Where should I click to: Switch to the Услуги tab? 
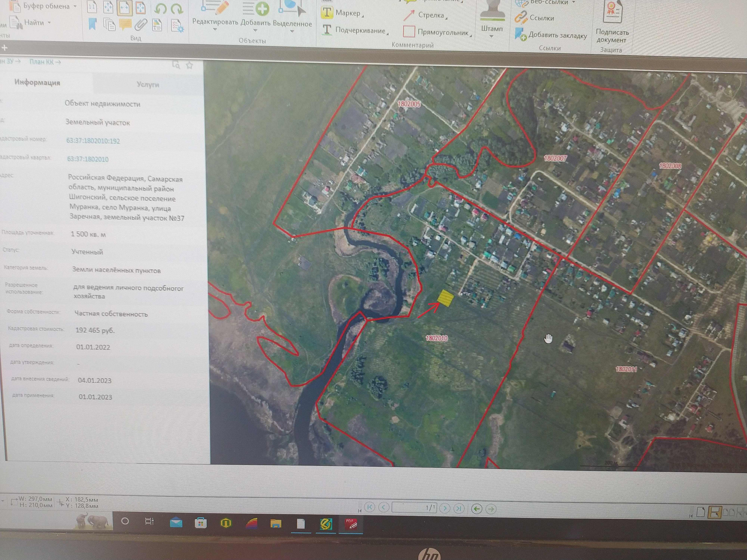click(148, 84)
